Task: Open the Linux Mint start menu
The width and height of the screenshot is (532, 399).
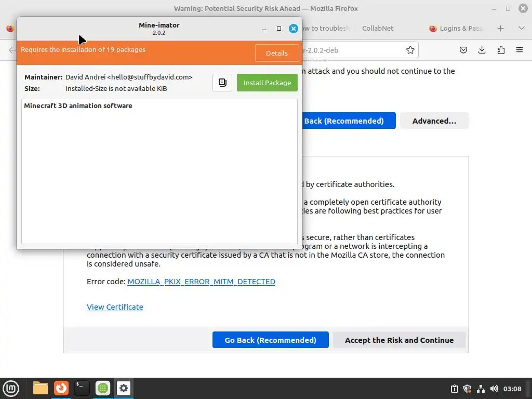Action: pyautogui.click(x=11, y=389)
